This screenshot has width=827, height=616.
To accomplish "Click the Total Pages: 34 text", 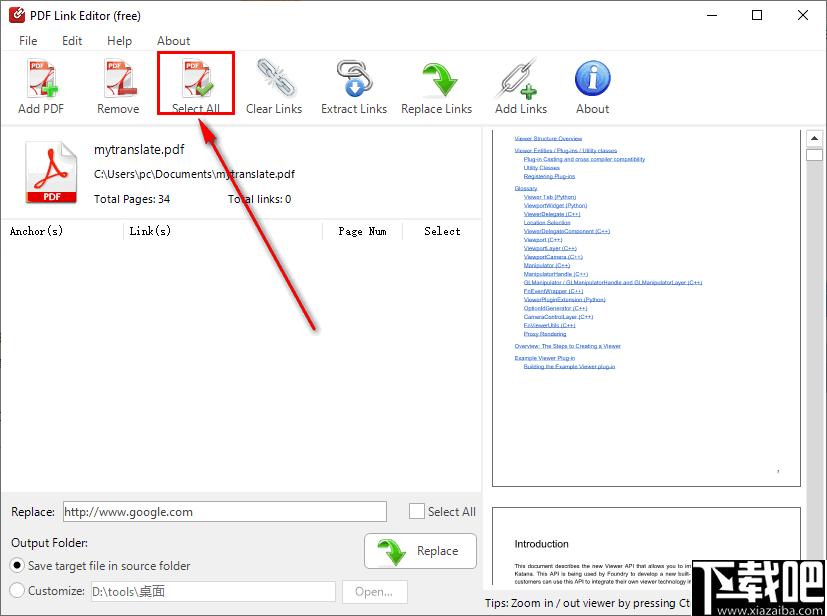I will 132,199.
